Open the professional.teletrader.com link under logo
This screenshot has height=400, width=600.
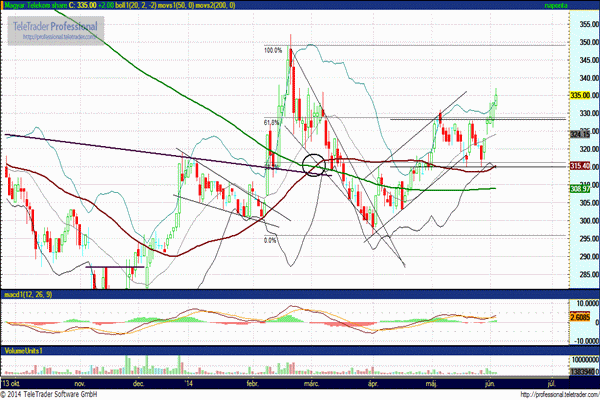(x=59, y=37)
